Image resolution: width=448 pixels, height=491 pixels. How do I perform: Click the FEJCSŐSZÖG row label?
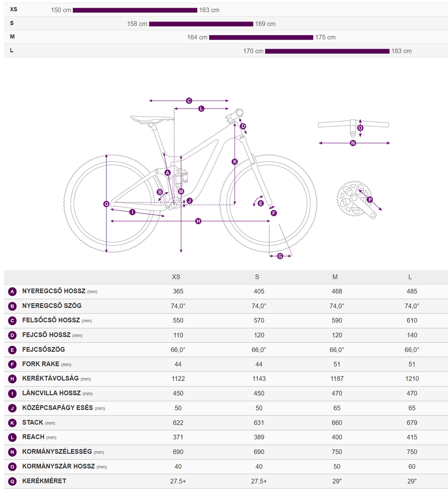tap(43, 350)
